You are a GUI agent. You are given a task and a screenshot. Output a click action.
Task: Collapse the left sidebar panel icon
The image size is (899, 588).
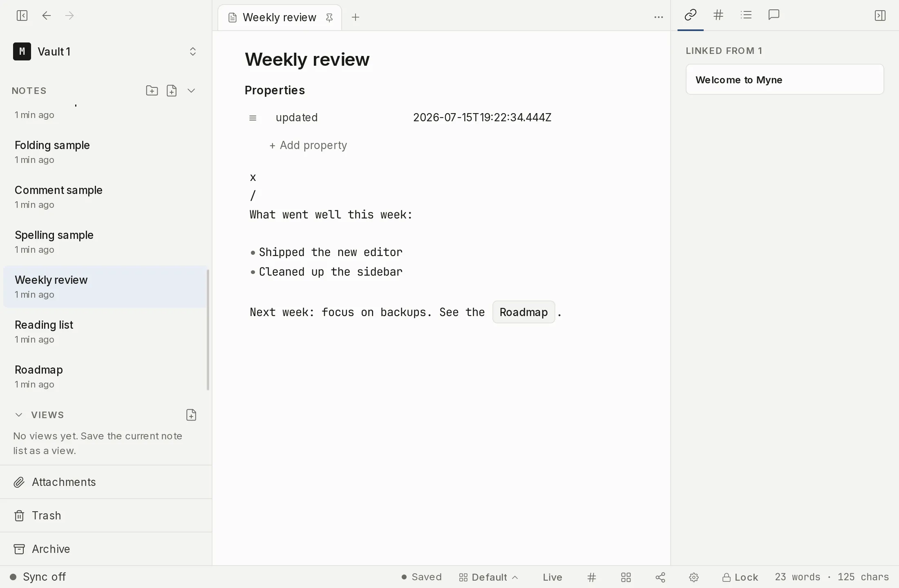[22, 16]
